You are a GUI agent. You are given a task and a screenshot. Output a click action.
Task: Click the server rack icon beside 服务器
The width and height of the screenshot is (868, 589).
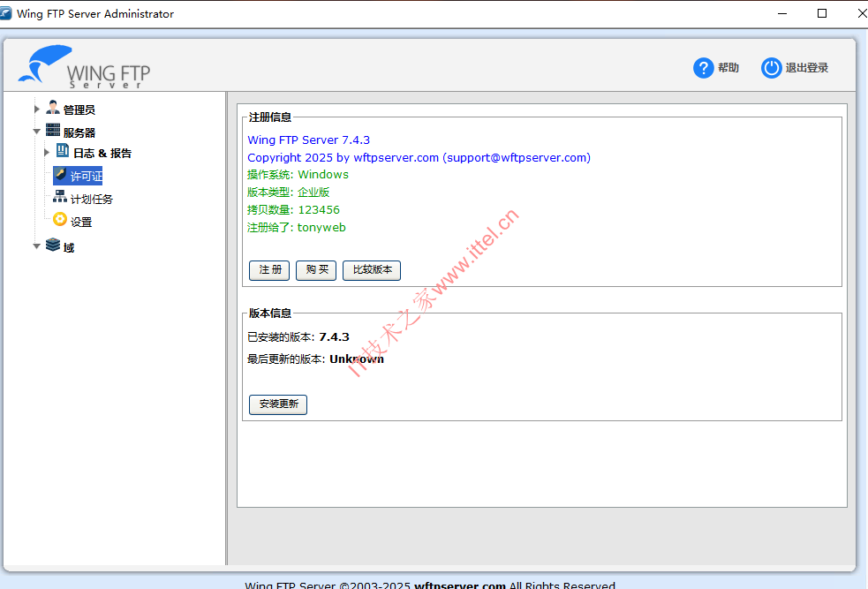[x=53, y=130]
